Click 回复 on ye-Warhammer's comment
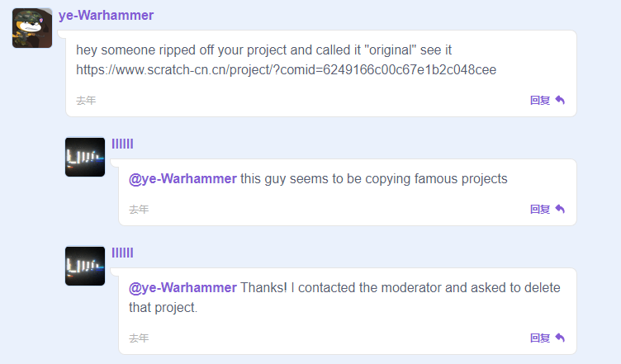 point(540,101)
